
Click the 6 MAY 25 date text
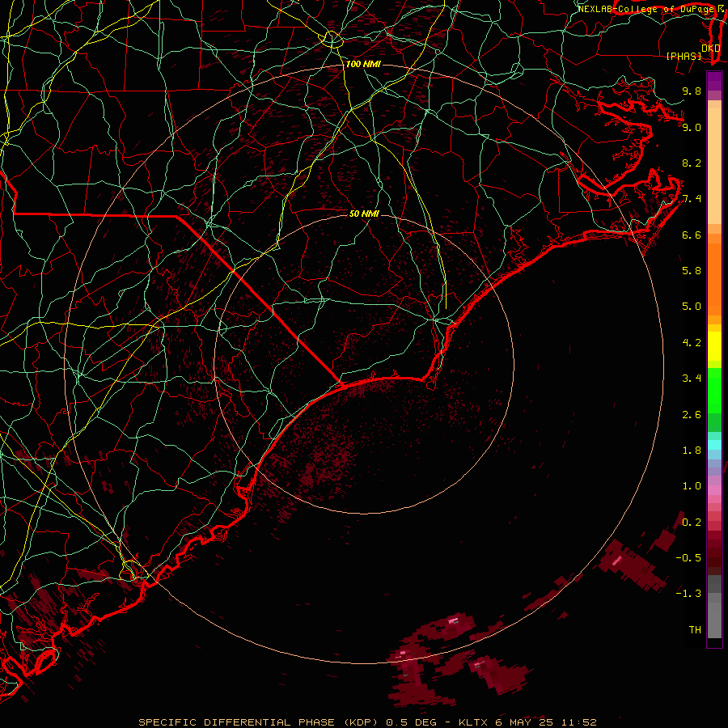(x=526, y=722)
